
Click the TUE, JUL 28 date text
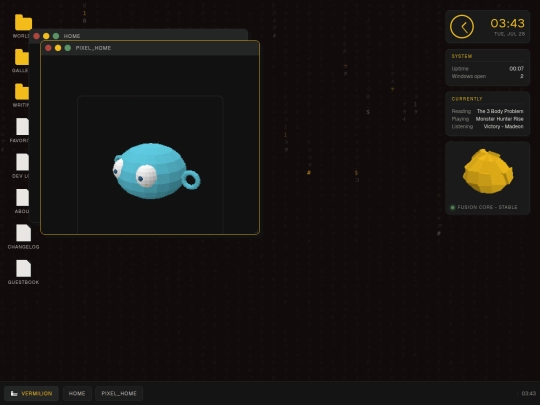pyautogui.click(x=509, y=34)
